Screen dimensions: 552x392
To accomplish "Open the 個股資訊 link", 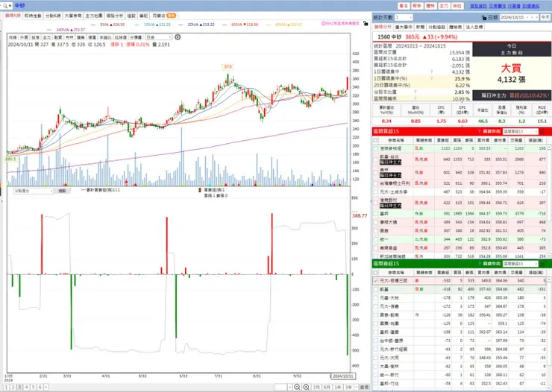I will (478, 6).
